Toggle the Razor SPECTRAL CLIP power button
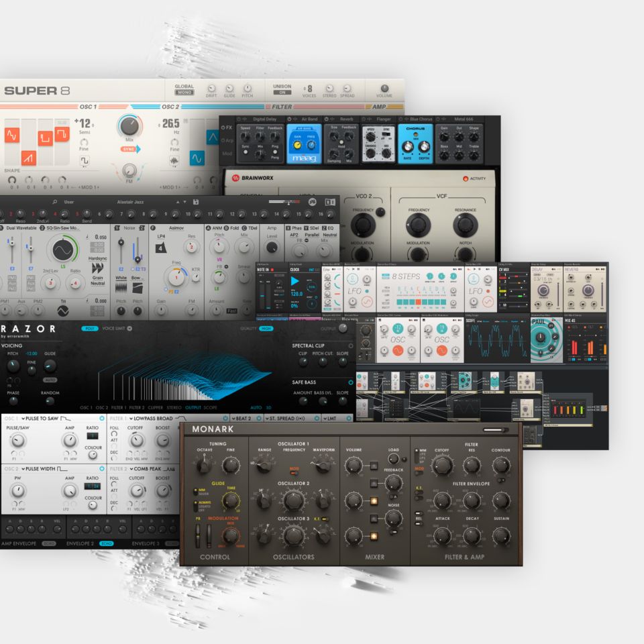Screen dimensions: 644x644 (x=351, y=346)
